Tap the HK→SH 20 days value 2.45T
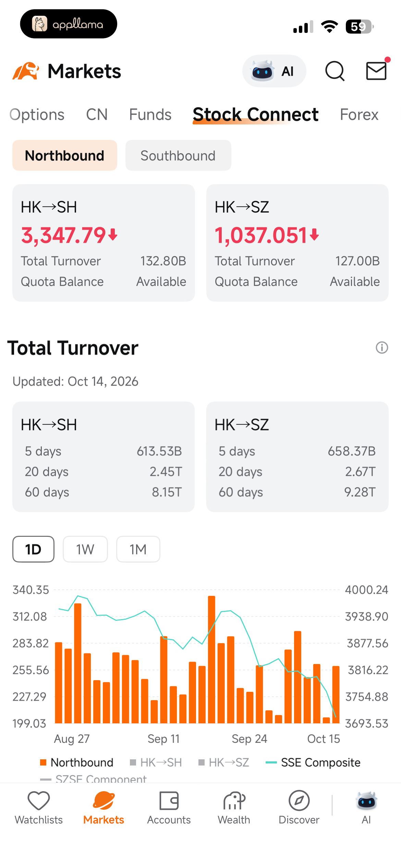401x868 pixels. tap(166, 472)
